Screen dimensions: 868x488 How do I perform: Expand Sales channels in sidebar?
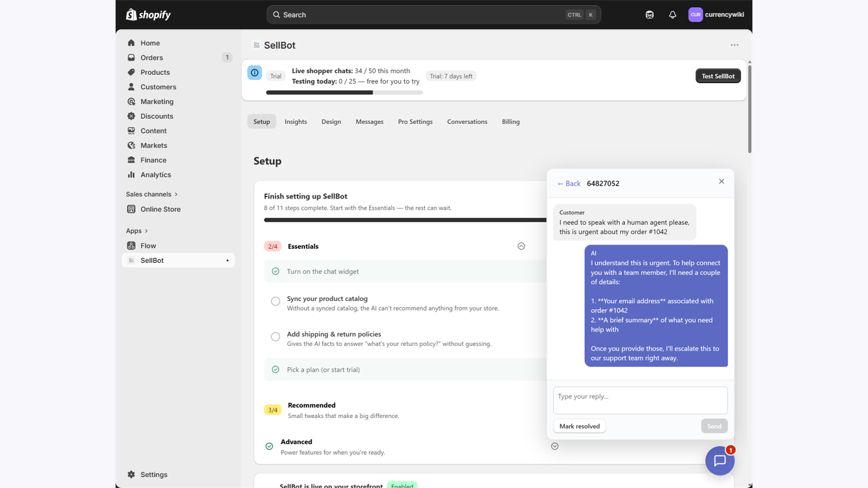152,194
